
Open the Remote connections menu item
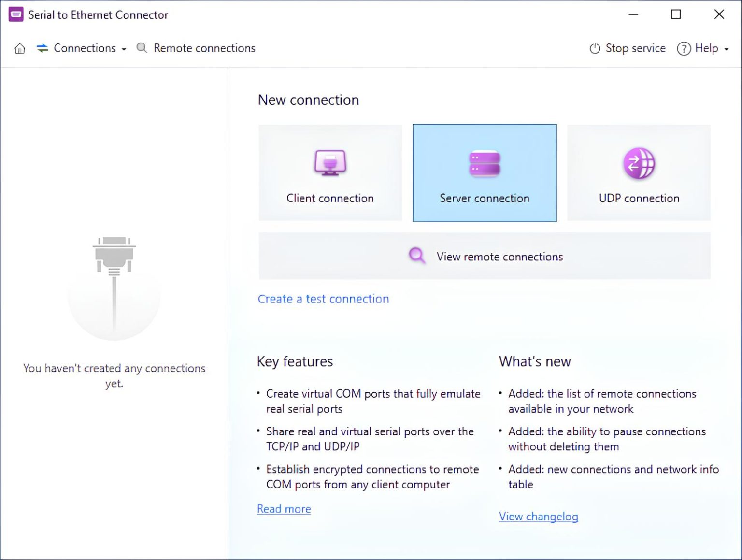pyautogui.click(x=204, y=48)
